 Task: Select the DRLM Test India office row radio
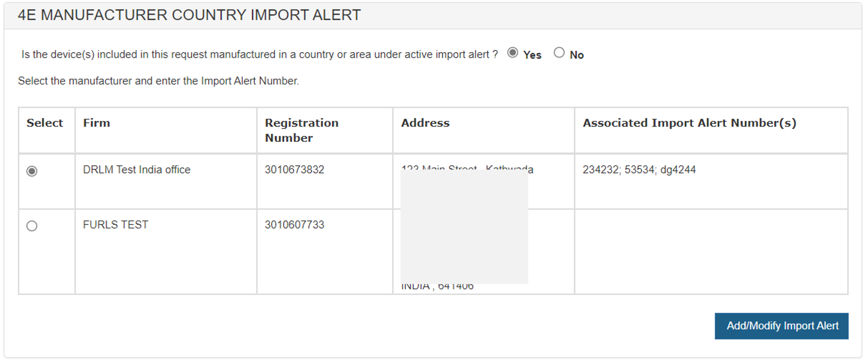click(32, 171)
